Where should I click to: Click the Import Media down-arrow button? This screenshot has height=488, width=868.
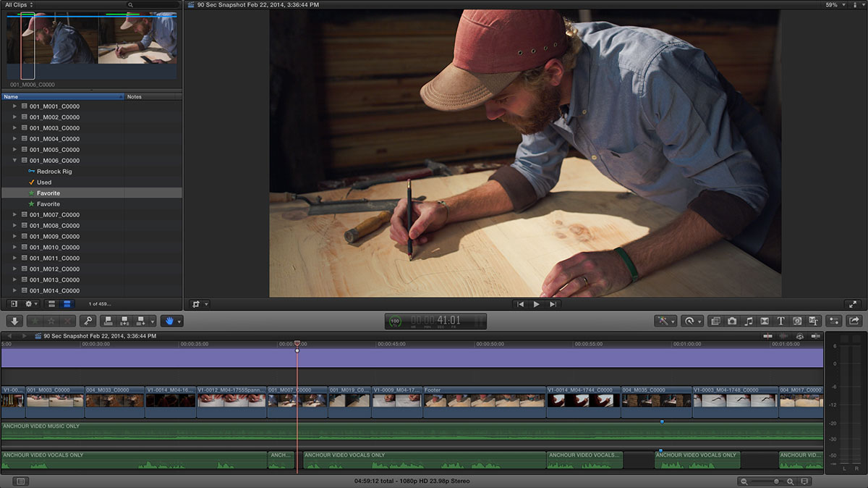tap(14, 321)
